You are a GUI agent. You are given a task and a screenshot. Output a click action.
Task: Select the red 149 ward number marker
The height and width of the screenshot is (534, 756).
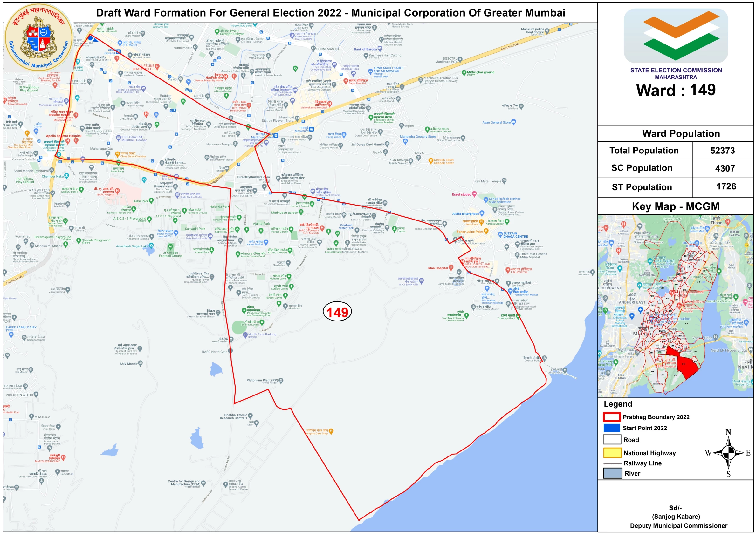click(337, 312)
